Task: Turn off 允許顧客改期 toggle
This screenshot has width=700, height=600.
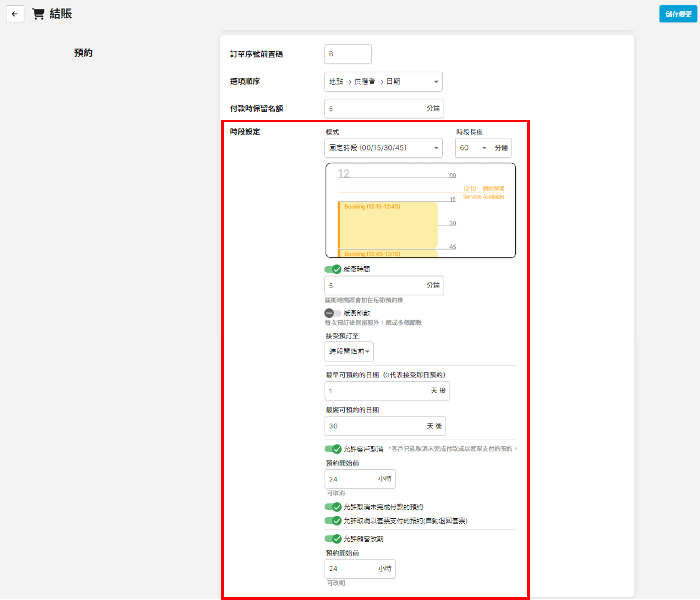Action: coord(333,539)
